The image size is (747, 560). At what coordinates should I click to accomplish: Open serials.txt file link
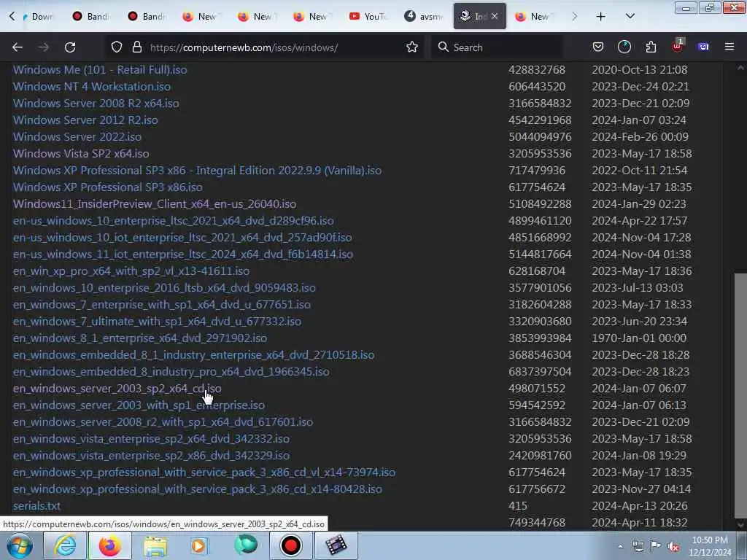36,506
